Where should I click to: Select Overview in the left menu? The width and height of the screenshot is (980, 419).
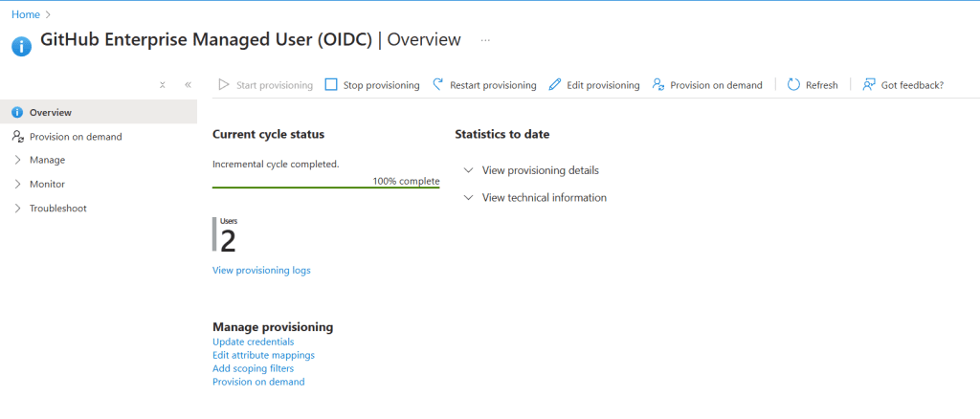(50, 113)
